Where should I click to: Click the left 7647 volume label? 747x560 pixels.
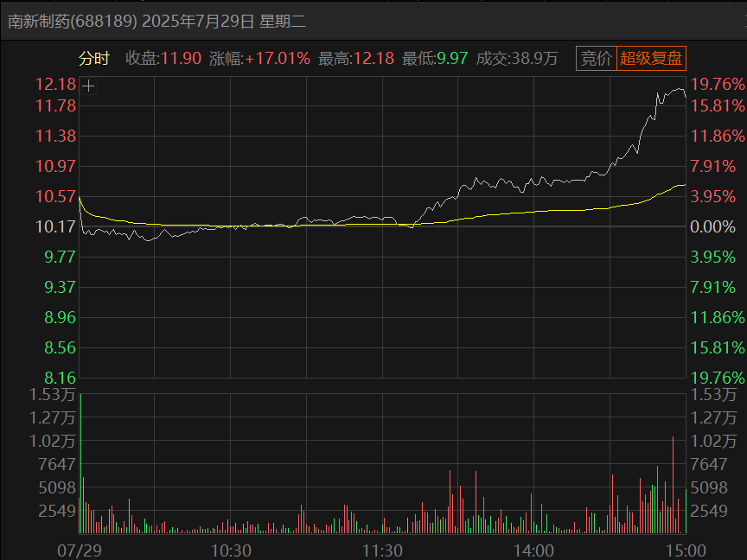pyautogui.click(x=57, y=464)
